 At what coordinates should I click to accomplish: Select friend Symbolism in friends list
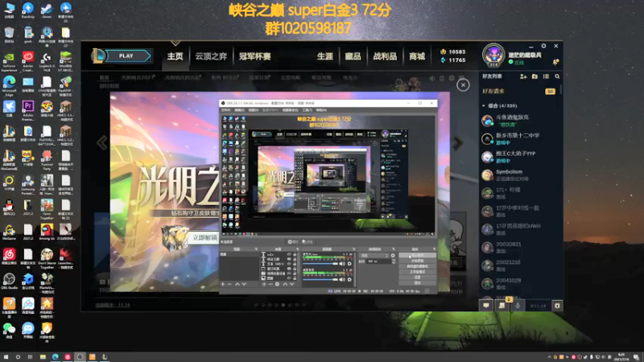[520, 175]
